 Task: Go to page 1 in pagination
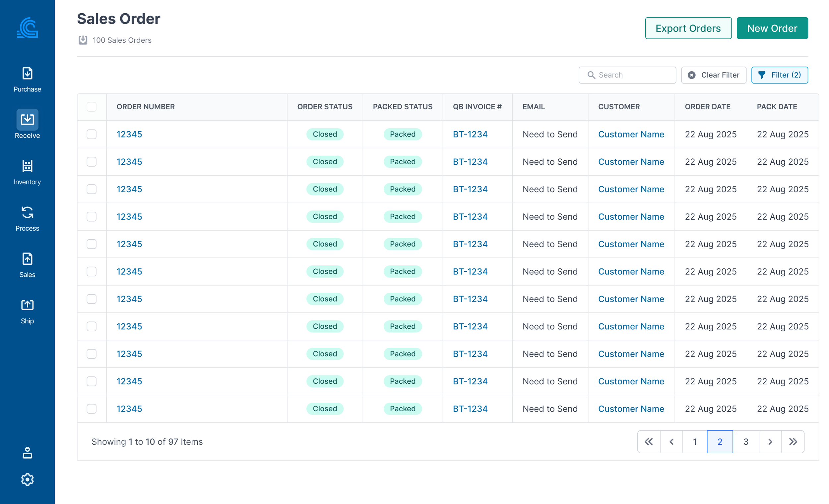(694, 441)
